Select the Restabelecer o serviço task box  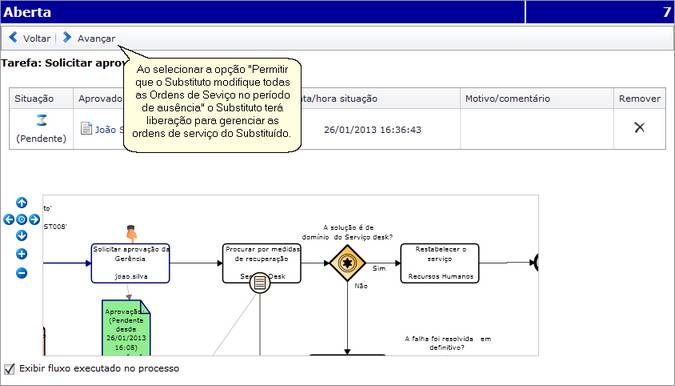pyautogui.click(x=440, y=263)
